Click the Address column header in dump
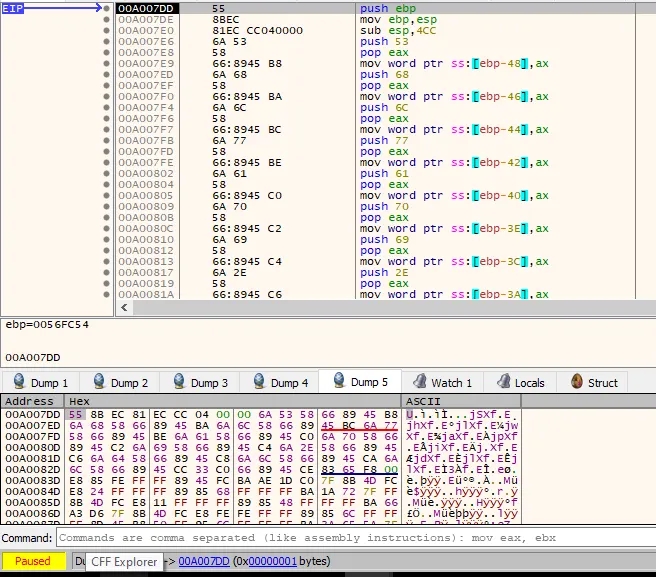656x577 pixels. 30,401
